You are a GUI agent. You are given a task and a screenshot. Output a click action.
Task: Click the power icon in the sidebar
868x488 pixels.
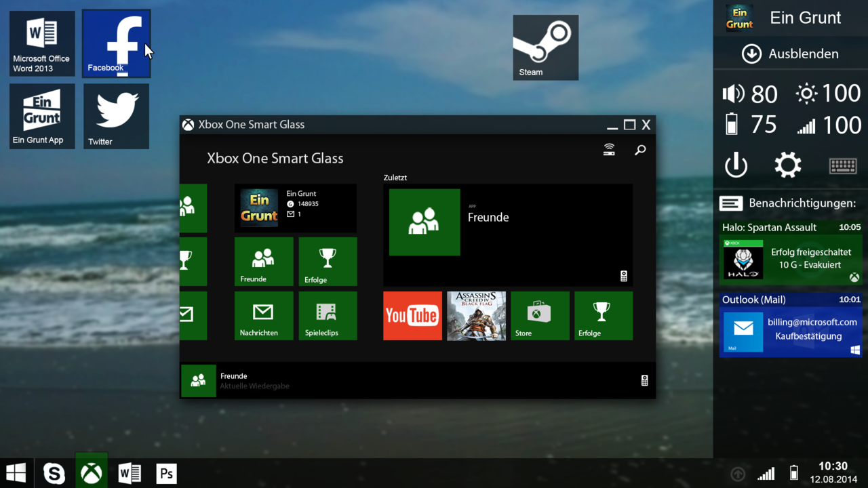point(736,165)
